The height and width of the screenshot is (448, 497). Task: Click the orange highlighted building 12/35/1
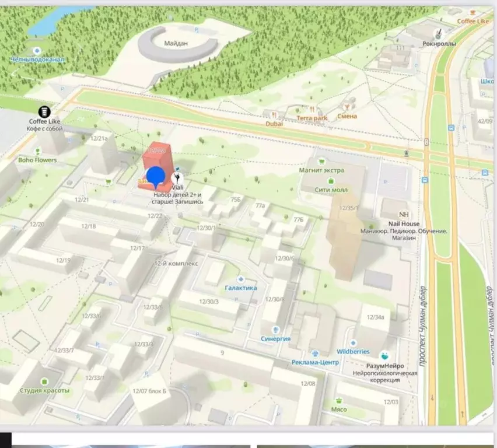pos(344,238)
